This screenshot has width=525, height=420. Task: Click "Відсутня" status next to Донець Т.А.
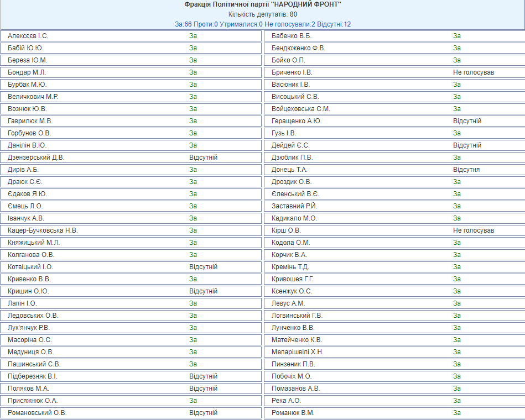pos(466,170)
